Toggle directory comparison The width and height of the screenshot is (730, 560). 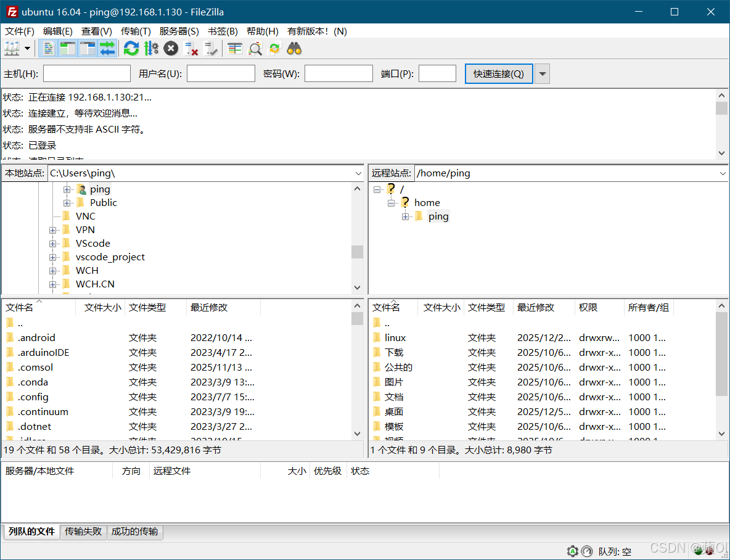coord(255,49)
